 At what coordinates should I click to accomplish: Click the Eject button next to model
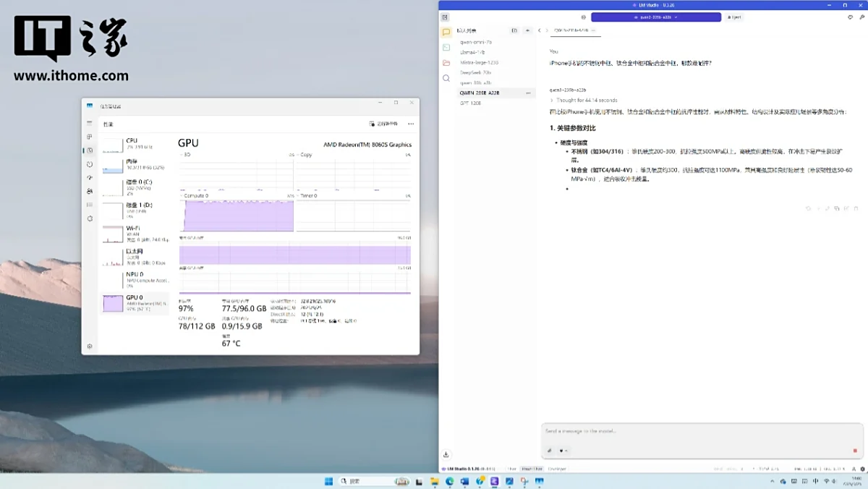pos(733,17)
